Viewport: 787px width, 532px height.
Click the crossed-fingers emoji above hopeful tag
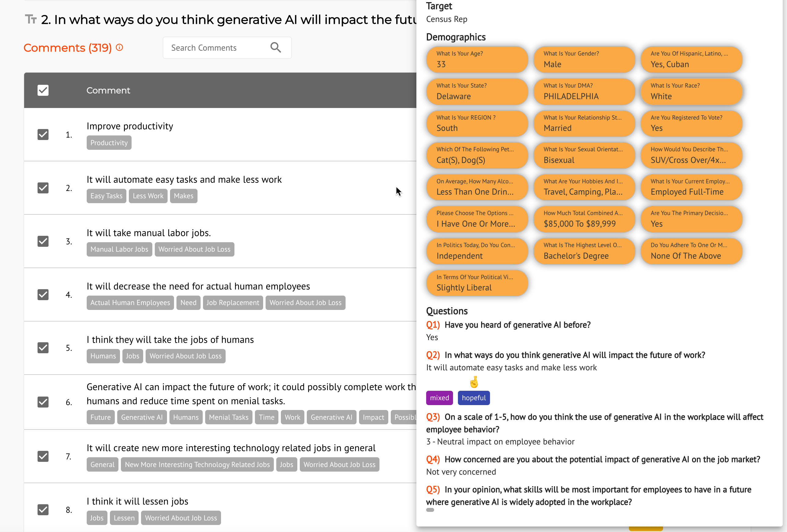tap(474, 382)
